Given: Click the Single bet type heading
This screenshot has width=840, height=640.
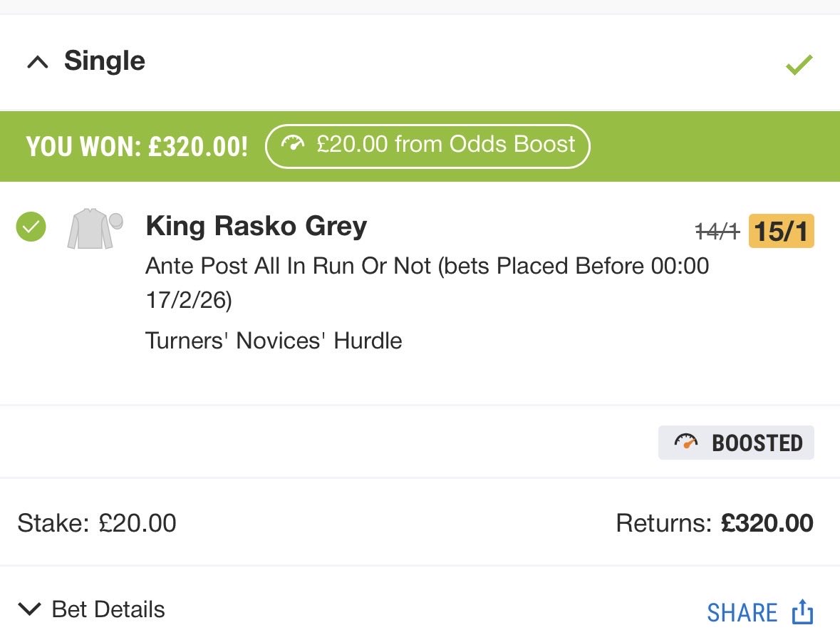Looking at the screenshot, I should [x=105, y=61].
